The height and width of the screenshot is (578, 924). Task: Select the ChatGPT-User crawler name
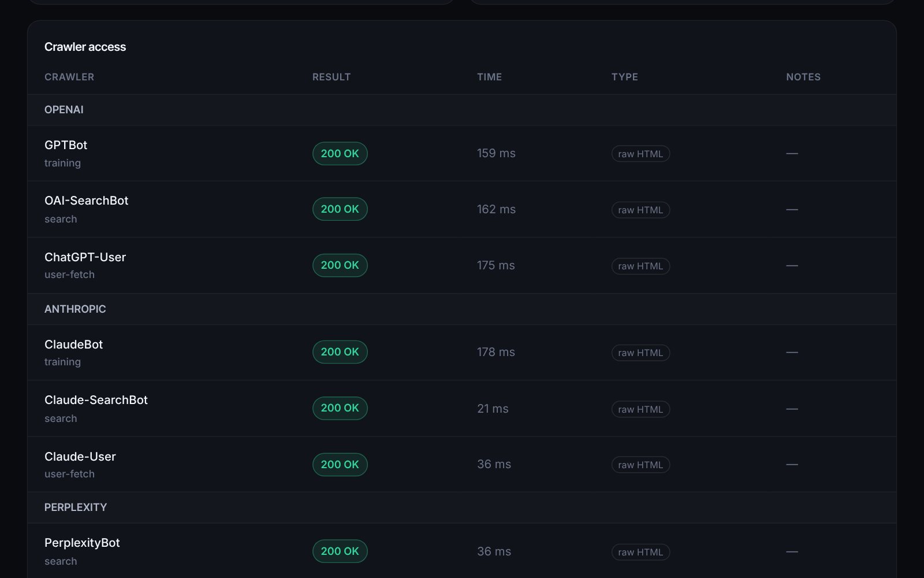85,257
